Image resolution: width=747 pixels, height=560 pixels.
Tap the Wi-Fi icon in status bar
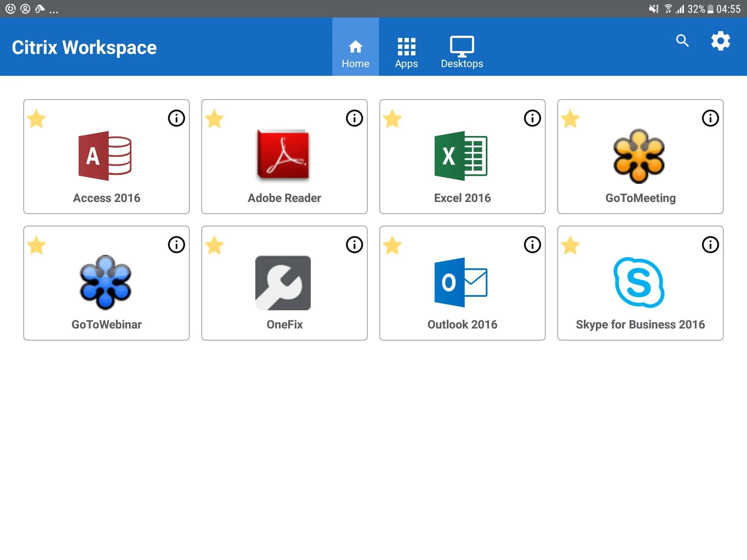[x=668, y=9]
